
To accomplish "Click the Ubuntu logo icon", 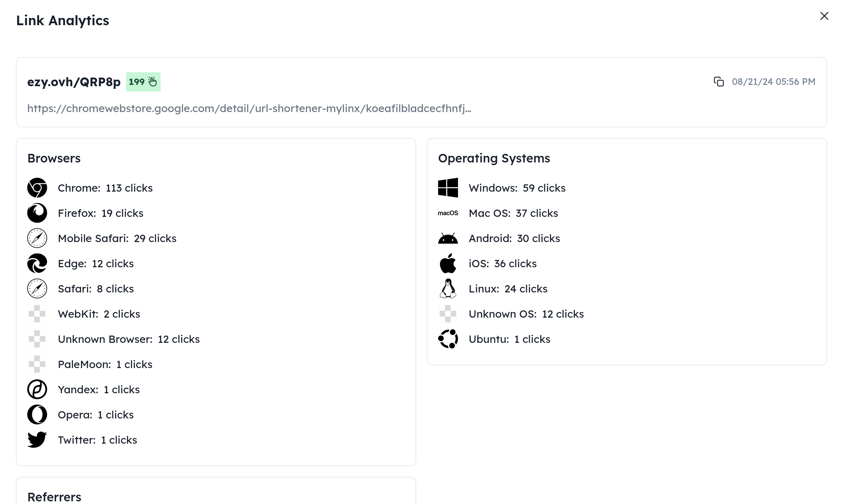I will (448, 339).
